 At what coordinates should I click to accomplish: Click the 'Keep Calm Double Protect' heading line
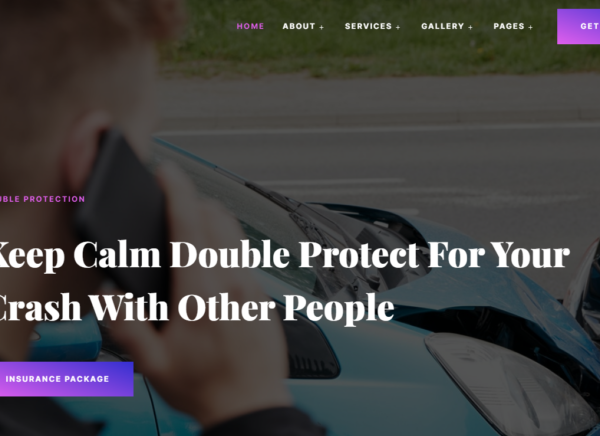click(284, 255)
